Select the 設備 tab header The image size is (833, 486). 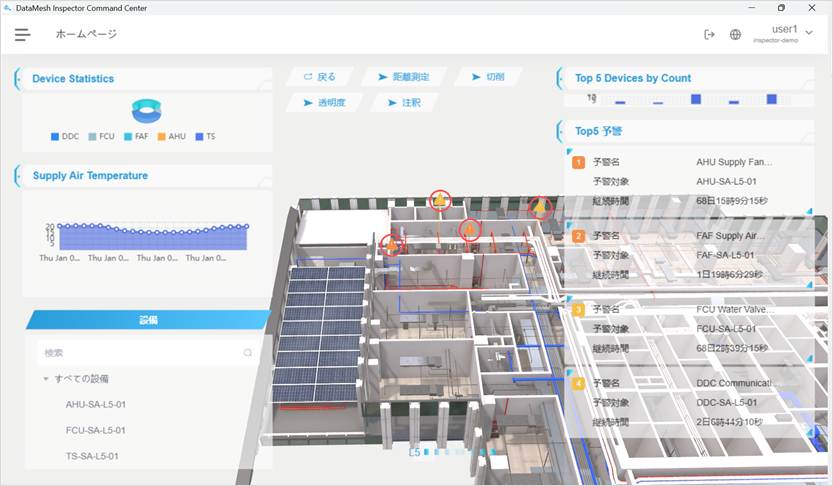(x=147, y=320)
